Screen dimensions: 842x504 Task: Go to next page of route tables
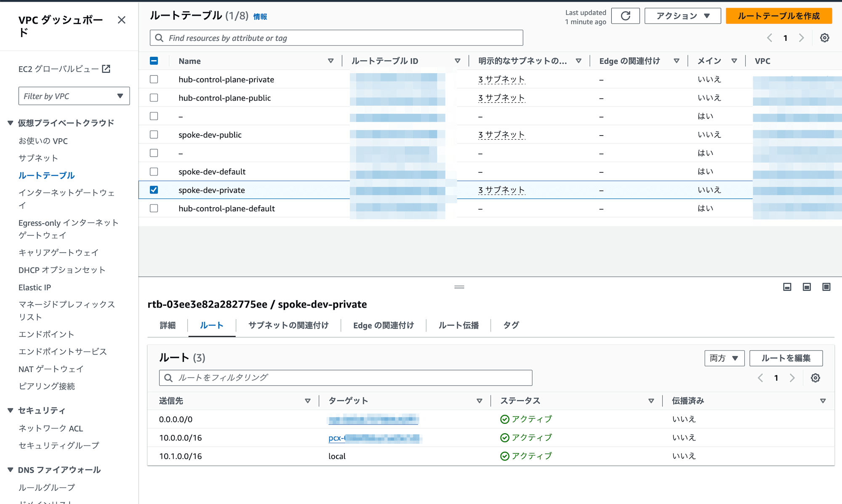[802, 38]
